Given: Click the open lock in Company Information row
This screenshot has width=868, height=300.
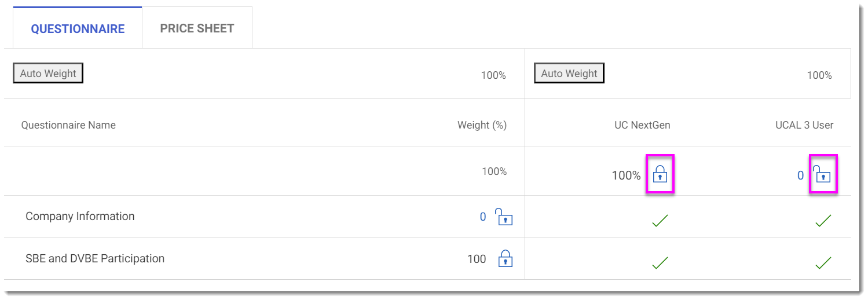Looking at the screenshot, I should click(504, 217).
